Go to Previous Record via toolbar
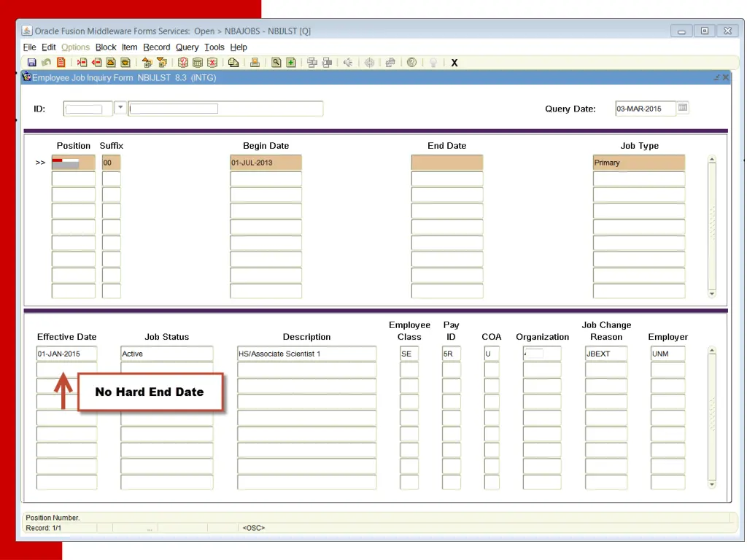Viewport: 747px width, 560px height. point(111,63)
